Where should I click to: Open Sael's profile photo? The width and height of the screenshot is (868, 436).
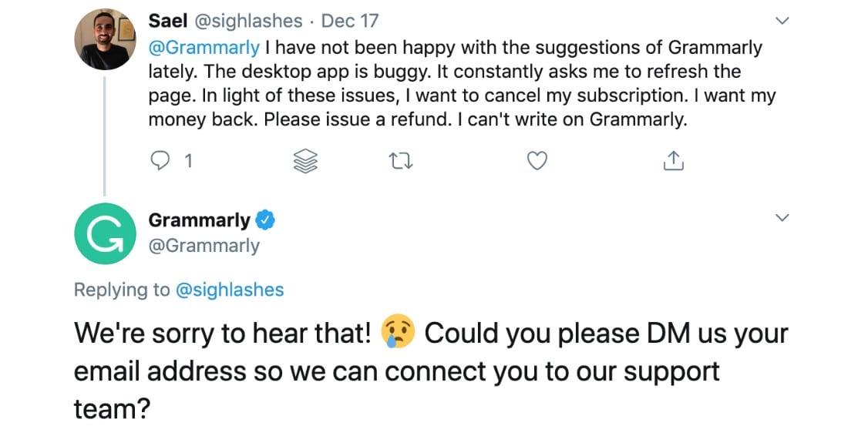(106, 39)
